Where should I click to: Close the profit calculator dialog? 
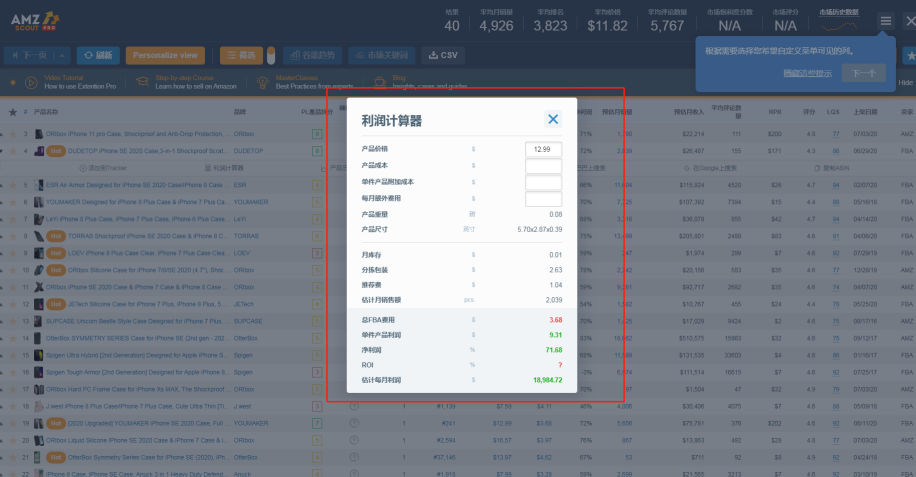point(553,119)
